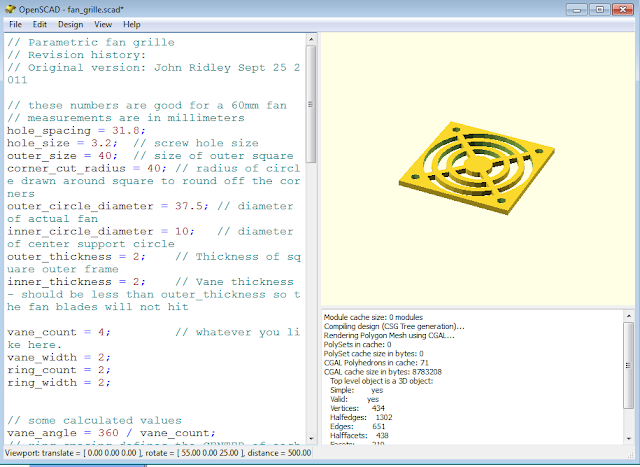The height and width of the screenshot is (467, 640).
Task: Click the code editor scroll up arrow
Action: point(311,40)
